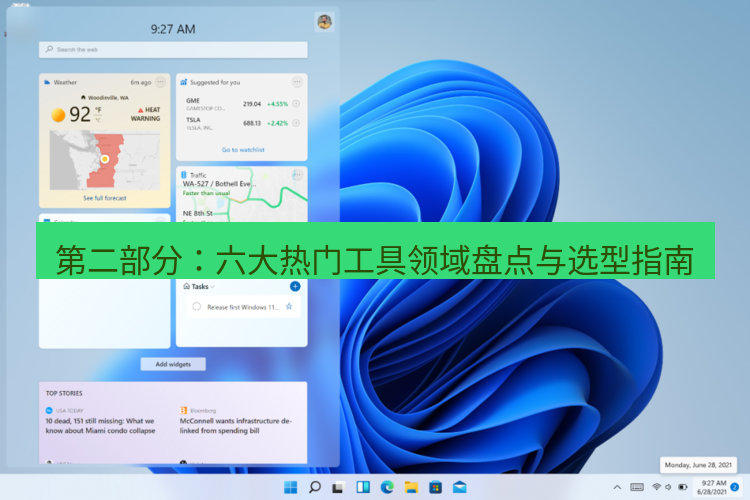Image resolution: width=750 pixels, height=500 pixels.
Task: Mark Release first Windows 11 task complete
Action: coord(197,306)
